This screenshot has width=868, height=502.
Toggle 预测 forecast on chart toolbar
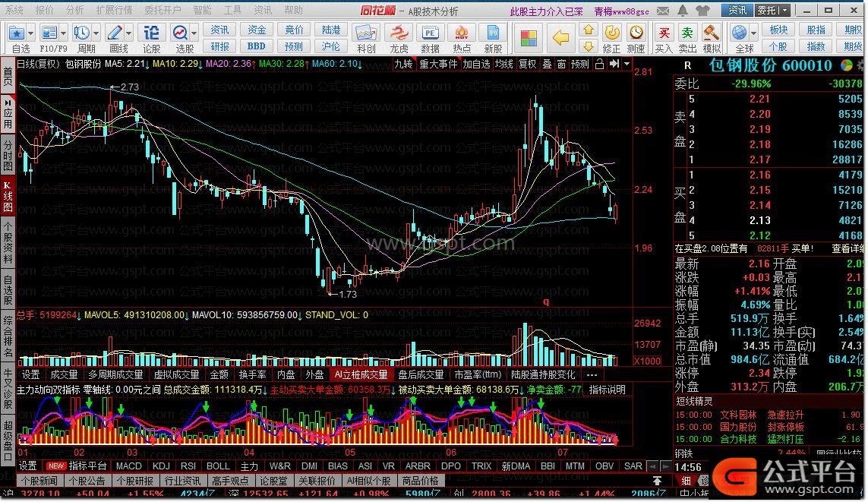(x=579, y=65)
